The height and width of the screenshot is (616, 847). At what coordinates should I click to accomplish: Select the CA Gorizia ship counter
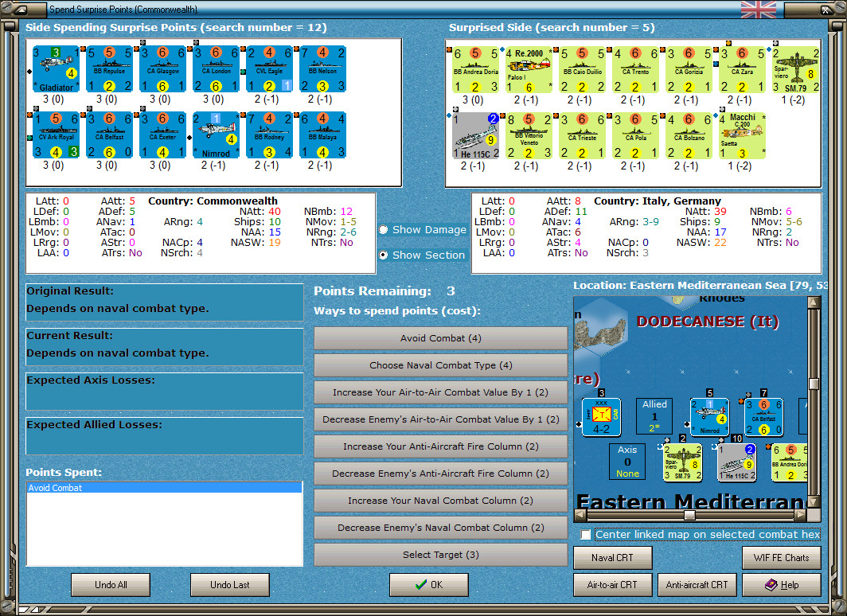[x=689, y=70]
